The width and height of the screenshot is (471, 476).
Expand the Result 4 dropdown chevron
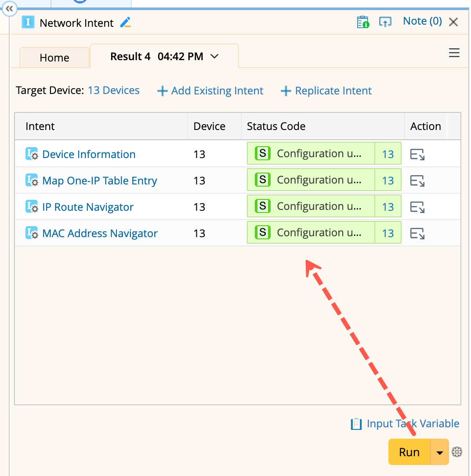[x=214, y=57]
